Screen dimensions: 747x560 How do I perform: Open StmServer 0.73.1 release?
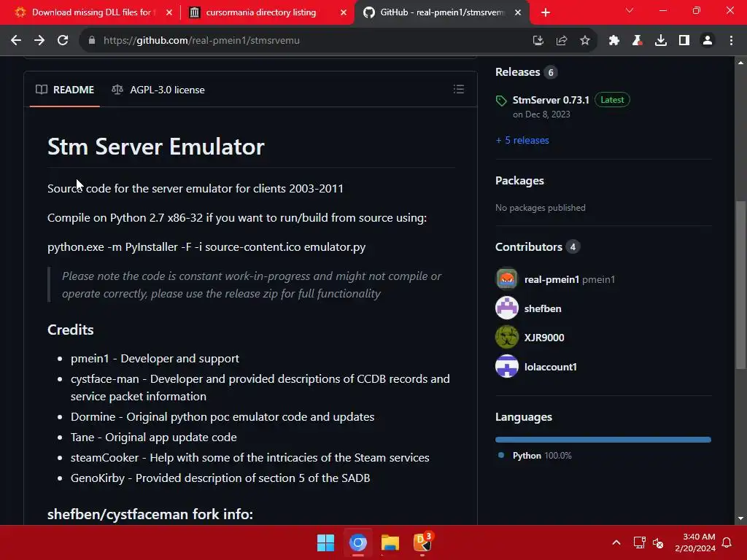tap(551, 100)
